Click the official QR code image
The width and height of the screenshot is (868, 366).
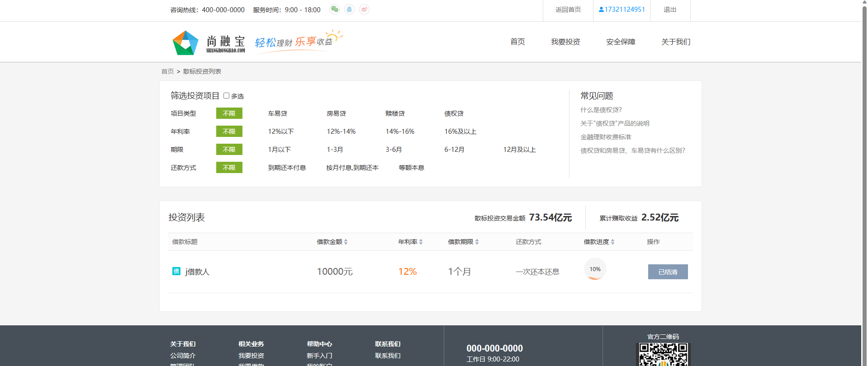click(663, 354)
